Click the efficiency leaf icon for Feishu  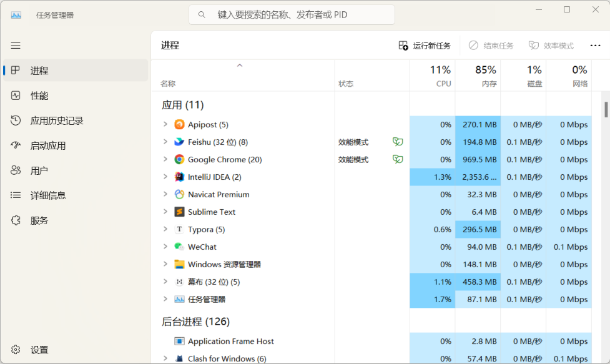point(398,142)
